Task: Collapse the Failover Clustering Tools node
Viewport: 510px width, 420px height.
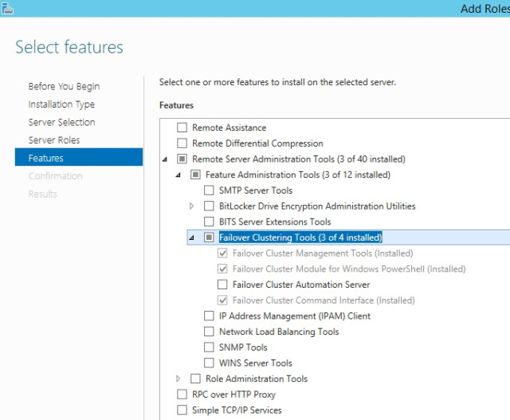Action: tap(191, 237)
